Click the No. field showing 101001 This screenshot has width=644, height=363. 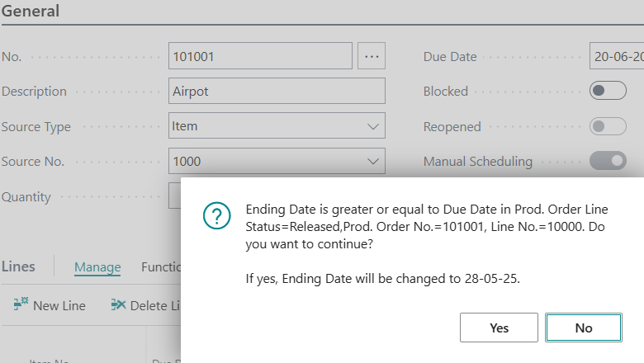tap(260, 56)
